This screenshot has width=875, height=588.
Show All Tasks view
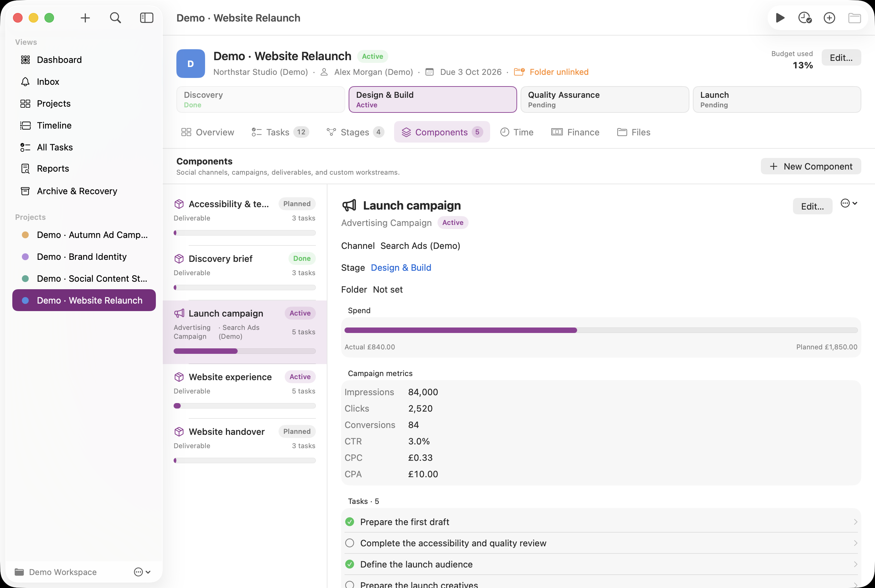pyautogui.click(x=84, y=147)
